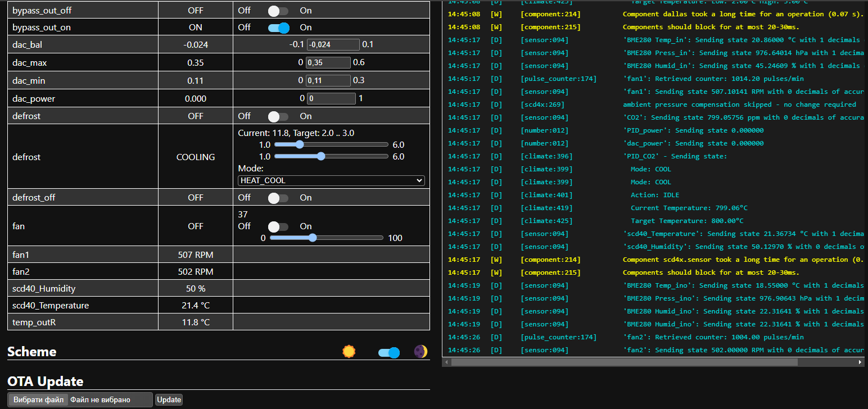Screen dimensions: 868x409
Task: Click the 'Вибрати файл' choose file button
Action: click(39, 400)
